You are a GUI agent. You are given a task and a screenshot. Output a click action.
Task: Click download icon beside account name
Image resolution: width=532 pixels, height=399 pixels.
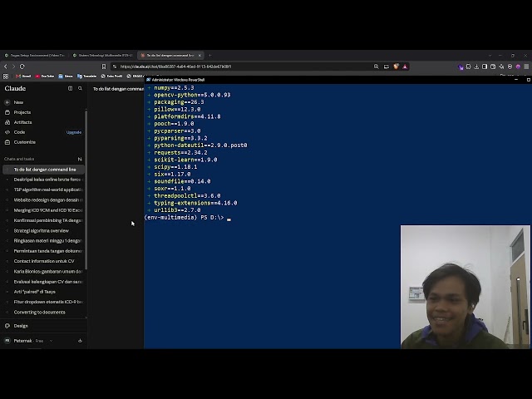(x=80, y=341)
